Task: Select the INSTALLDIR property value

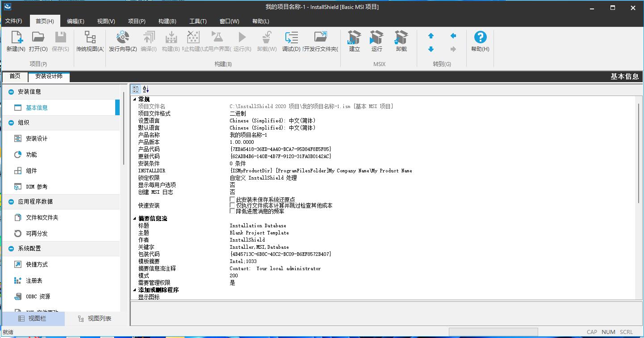Action: pos(321,171)
